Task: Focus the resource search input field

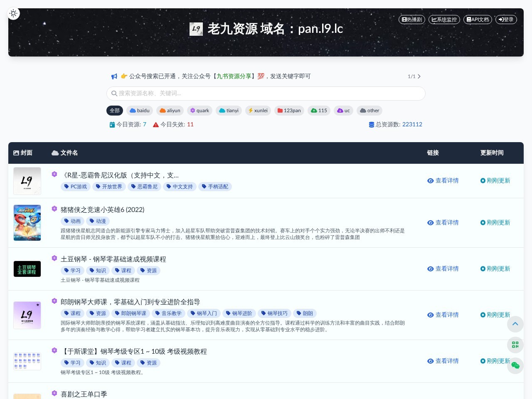Action: pyautogui.click(x=266, y=94)
